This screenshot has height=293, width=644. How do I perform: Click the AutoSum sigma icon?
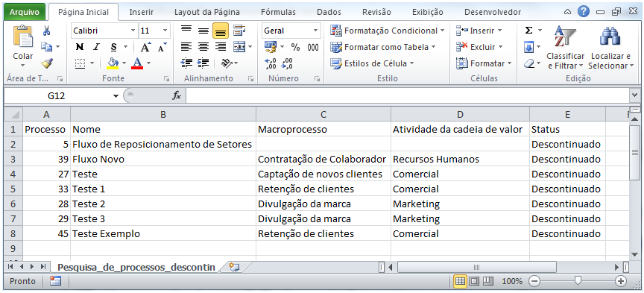pyautogui.click(x=529, y=31)
